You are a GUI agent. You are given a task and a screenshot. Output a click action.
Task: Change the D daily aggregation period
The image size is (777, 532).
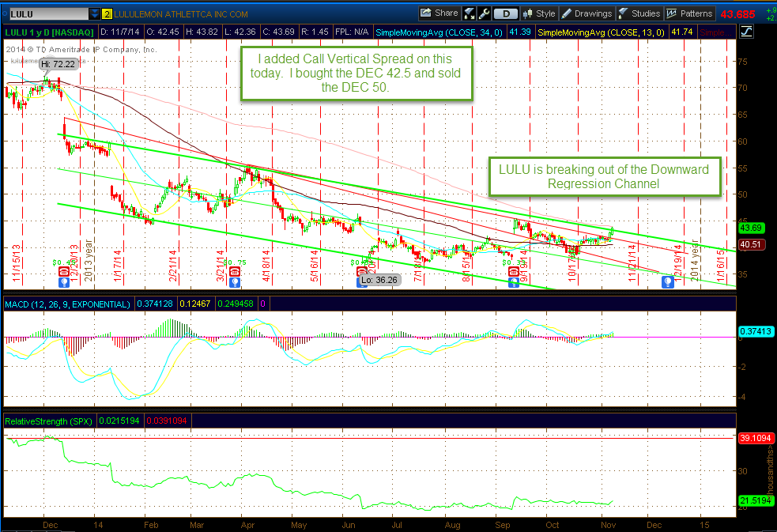506,13
